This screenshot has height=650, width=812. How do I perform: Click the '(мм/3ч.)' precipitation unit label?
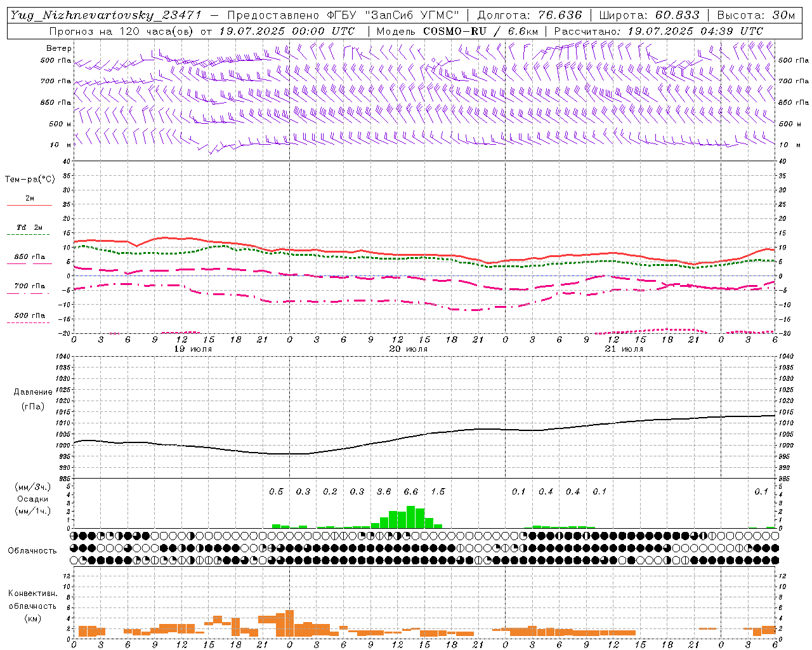[33, 487]
